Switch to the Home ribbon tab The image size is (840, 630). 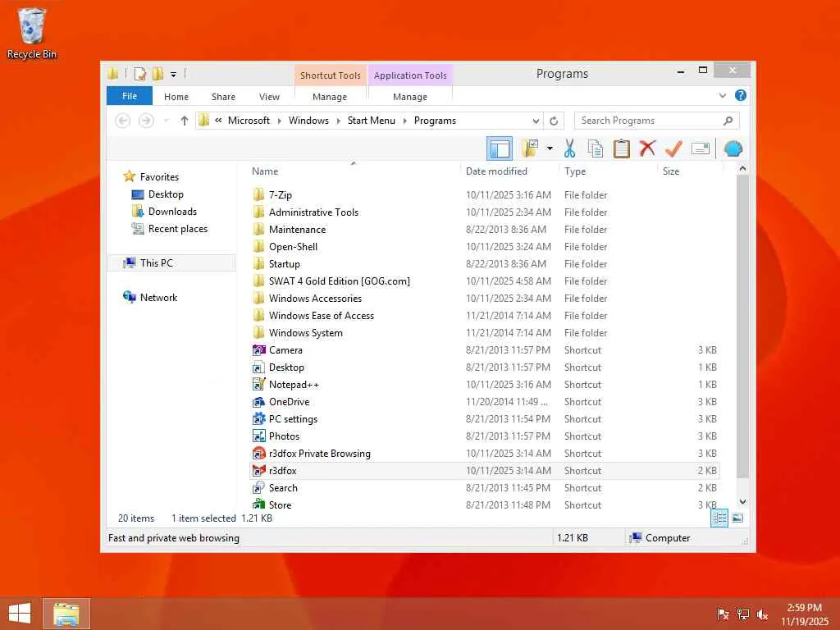tap(176, 97)
